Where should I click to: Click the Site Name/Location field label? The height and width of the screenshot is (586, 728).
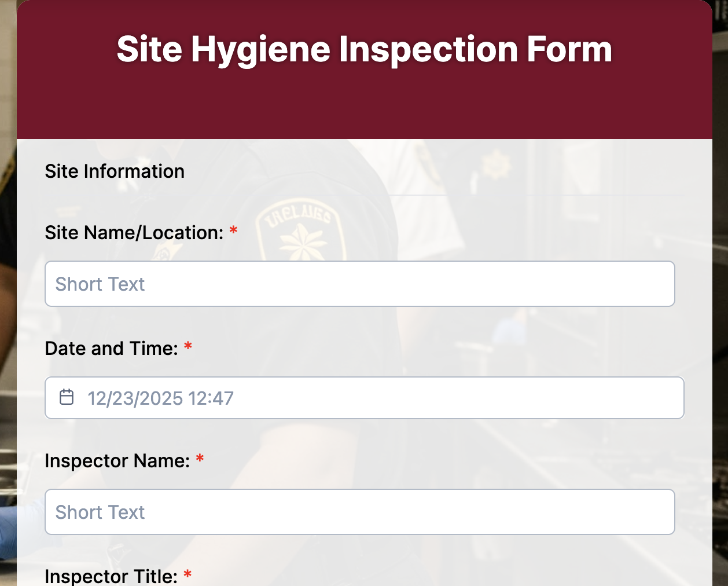(x=133, y=232)
